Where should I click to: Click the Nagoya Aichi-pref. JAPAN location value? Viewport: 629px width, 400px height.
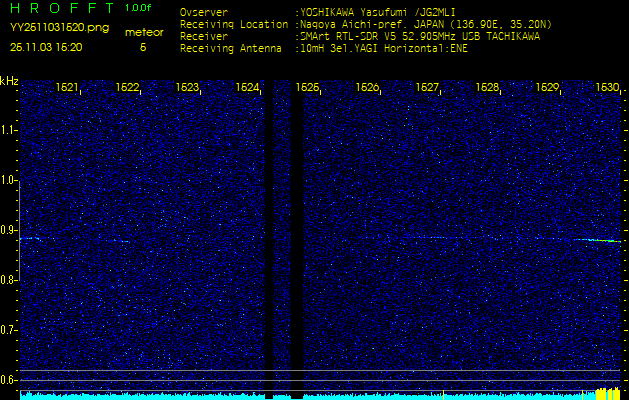424,25
